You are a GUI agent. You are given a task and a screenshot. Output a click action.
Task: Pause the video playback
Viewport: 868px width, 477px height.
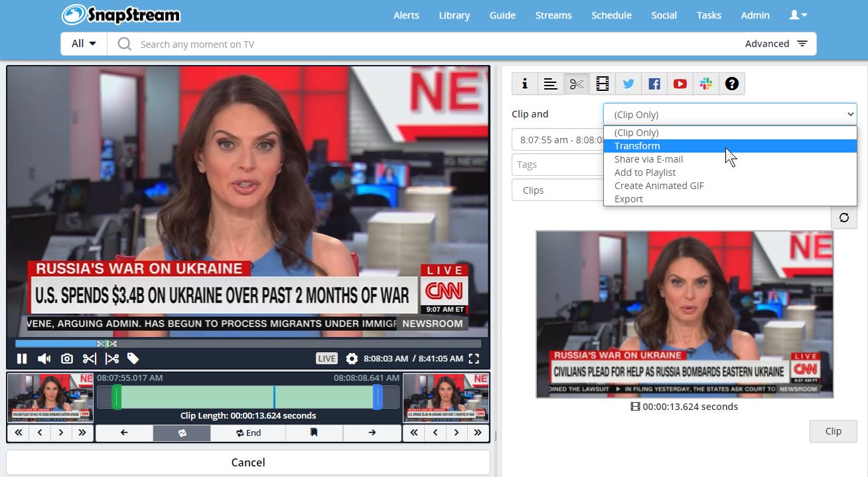tap(22, 359)
